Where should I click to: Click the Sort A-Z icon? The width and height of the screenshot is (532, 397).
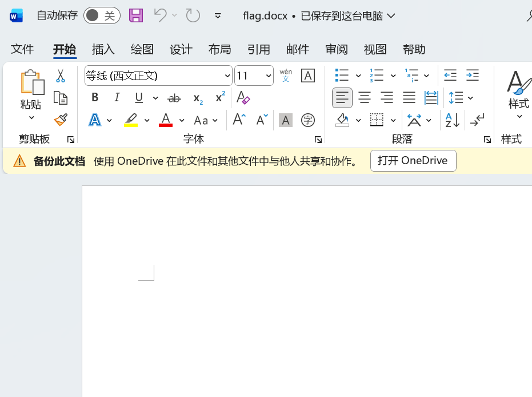[453, 120]
